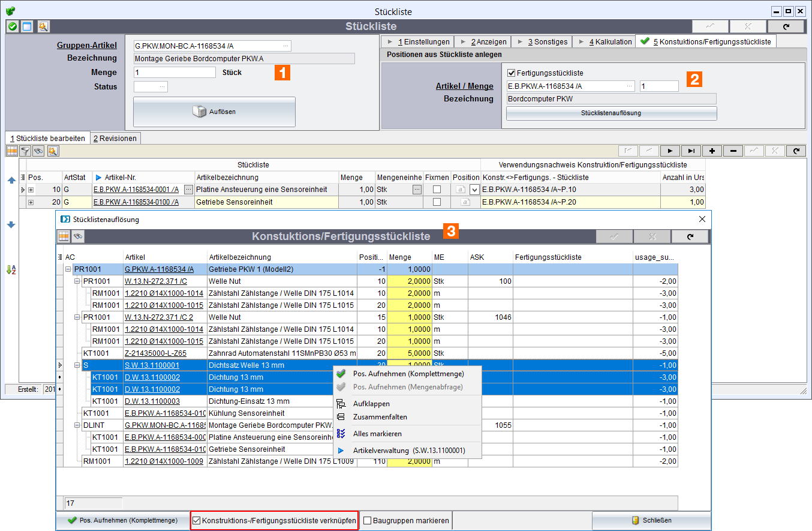This screenshot has width=812, height=531.
Task: Choose Pos. Aufnehmen (Komplettmenge) from context menu
Action: point(408,374)
